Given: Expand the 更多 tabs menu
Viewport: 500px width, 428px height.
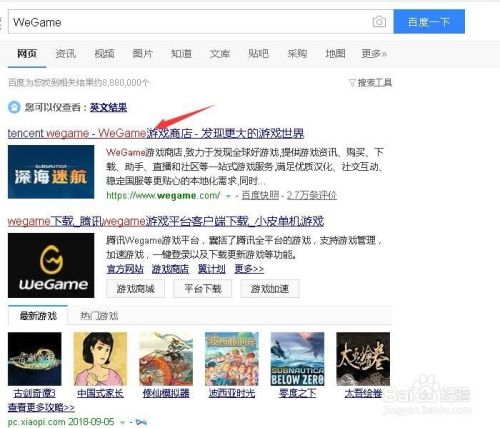Looking at the screenshot, I should point(374,54).
